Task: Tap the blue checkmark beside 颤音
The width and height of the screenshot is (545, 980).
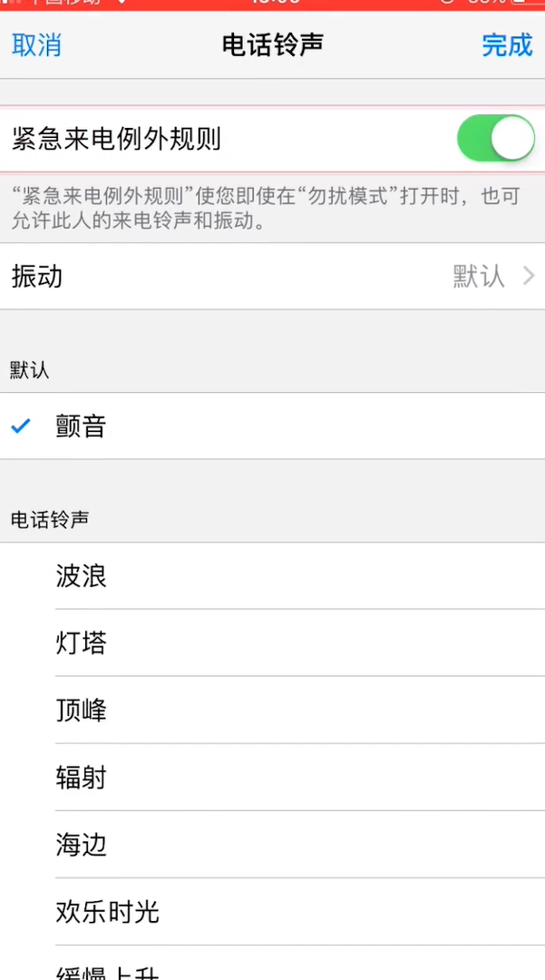Action: click(x=21, y=426)
